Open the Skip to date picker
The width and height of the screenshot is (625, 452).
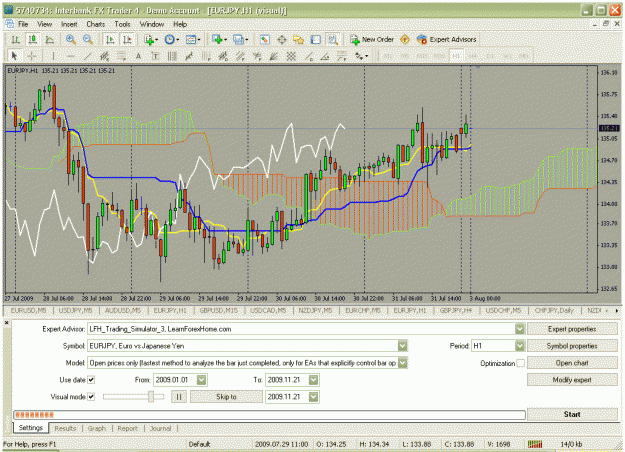(314, 397)
